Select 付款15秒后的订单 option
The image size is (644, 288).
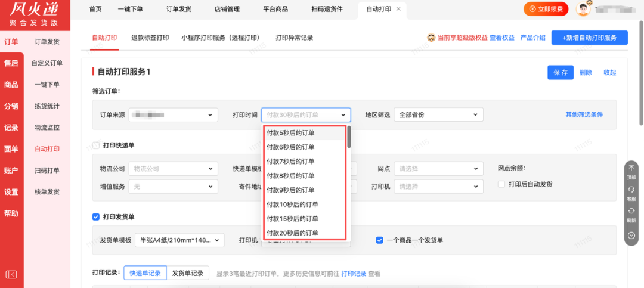pyautogui.click(x=304, y=218)
